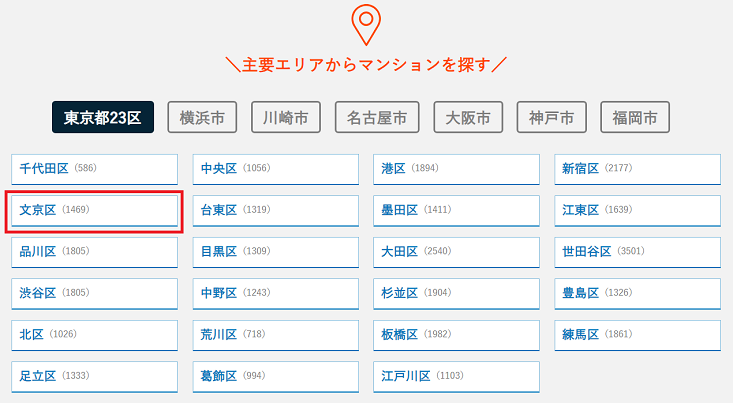
Task: Select 品川区 (1805) area
Action: click(x=94, y=252)
